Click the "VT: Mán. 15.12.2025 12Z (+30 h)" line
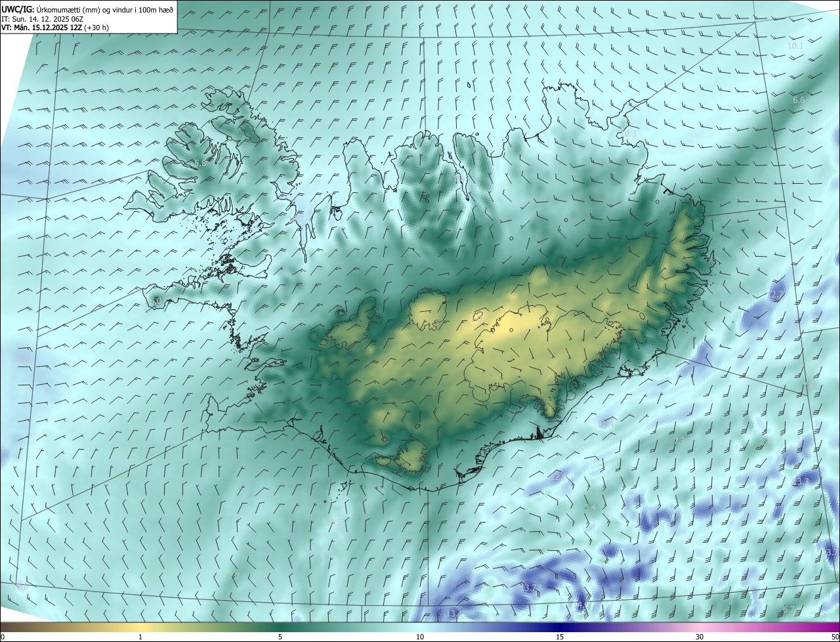Viewport: 840px width, 642px height. (54, 28)
